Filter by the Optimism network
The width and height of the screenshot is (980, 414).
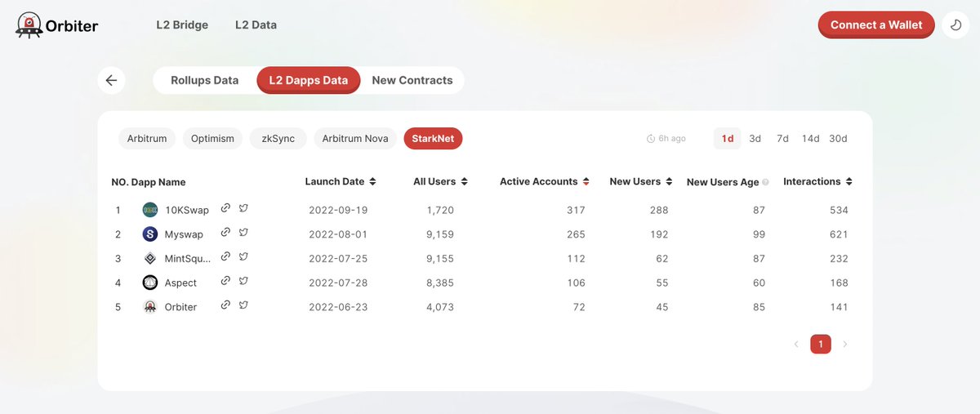click(x=212, y=139)
